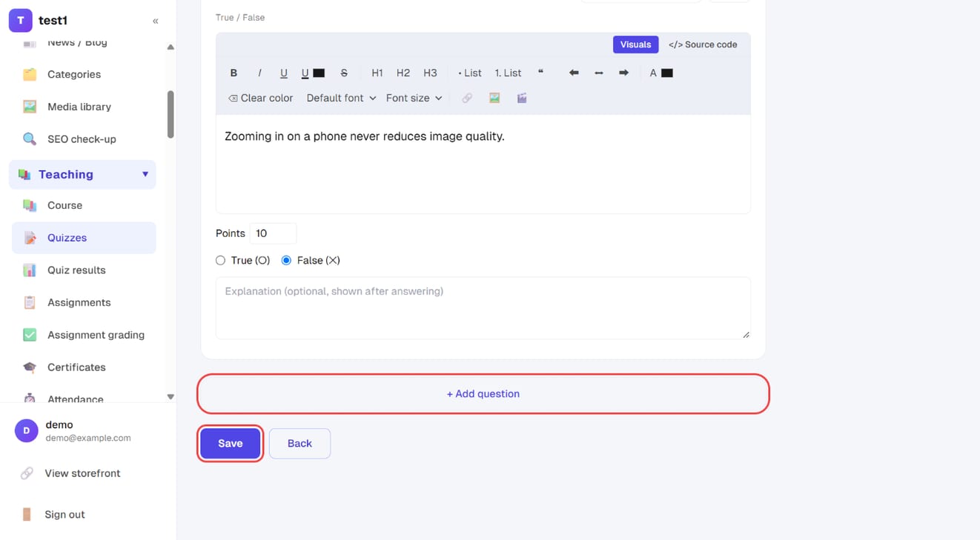The width and height of the screenshot is (980, 540).
Task: Open the View storefront link
Action: pos(82,473)
